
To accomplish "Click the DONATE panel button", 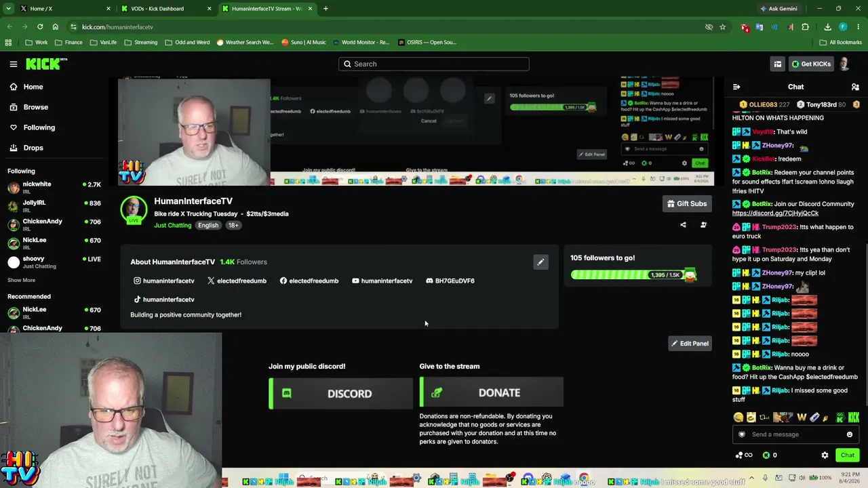I will 492,393.
